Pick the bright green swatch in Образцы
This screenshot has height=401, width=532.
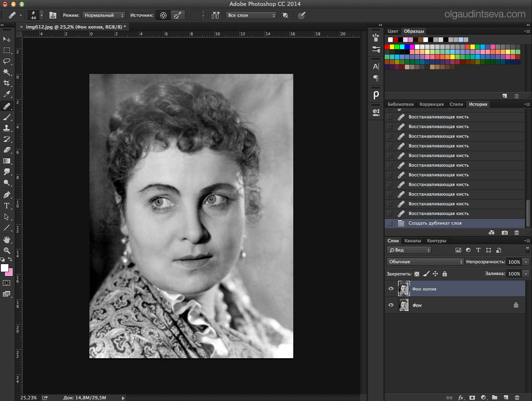pos(397,47)
